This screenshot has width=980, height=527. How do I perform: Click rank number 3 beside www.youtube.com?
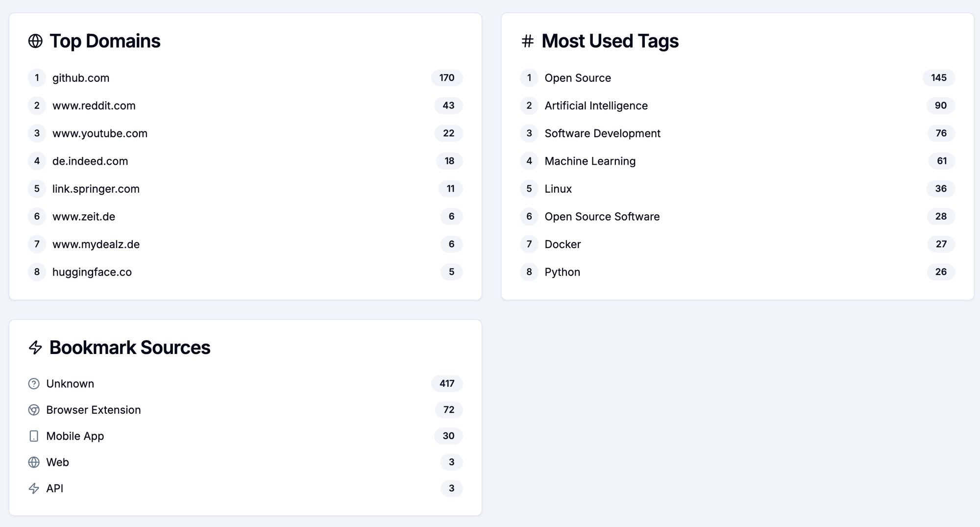(37, 133)
